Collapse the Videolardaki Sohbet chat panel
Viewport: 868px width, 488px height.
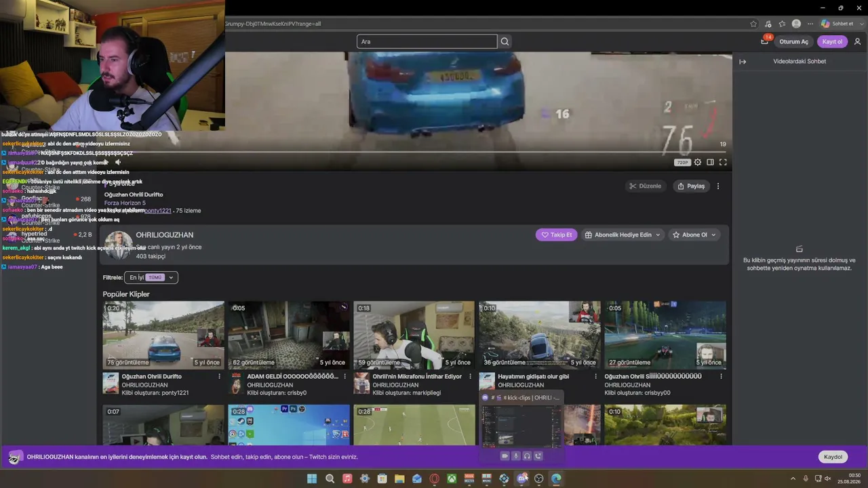[743, 62]
